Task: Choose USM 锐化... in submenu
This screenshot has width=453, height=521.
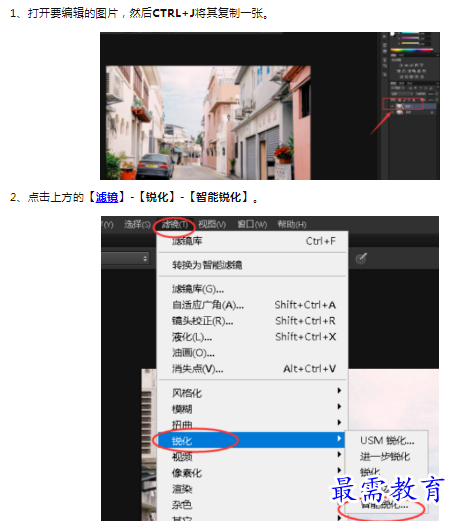Action: point(387,441)
